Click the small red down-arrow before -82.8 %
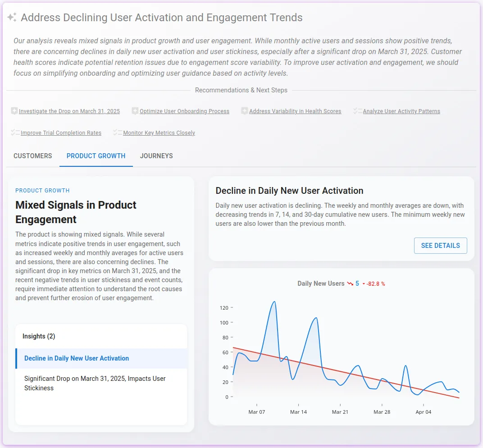The width and height of the screenshot is (483, 448). point(364,284)
